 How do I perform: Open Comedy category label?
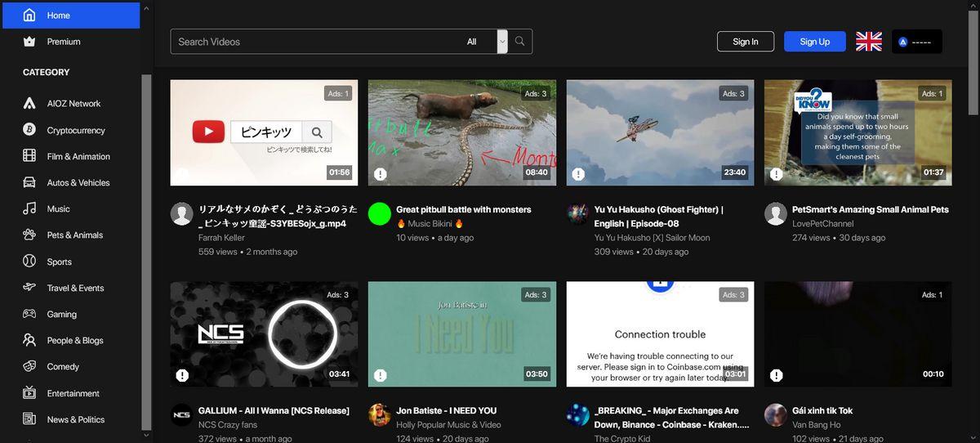click(63, 366)
